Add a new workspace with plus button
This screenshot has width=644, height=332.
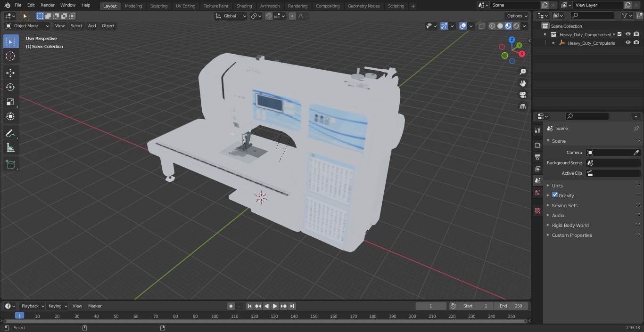pyautogui.click(x=413, y=6)
